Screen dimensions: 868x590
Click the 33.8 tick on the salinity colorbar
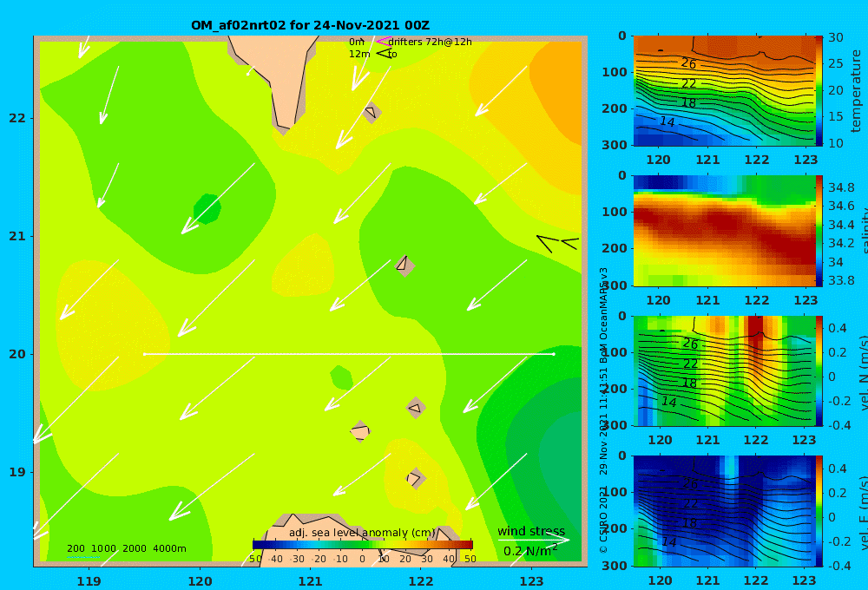(x=841, y=280)
